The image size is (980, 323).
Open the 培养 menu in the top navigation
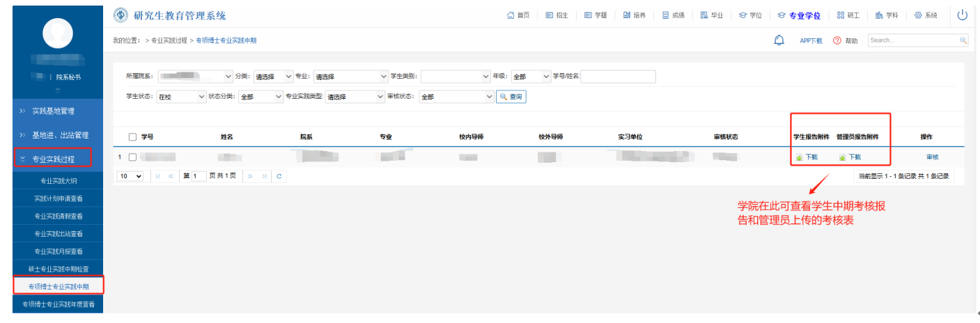point(634,15)
